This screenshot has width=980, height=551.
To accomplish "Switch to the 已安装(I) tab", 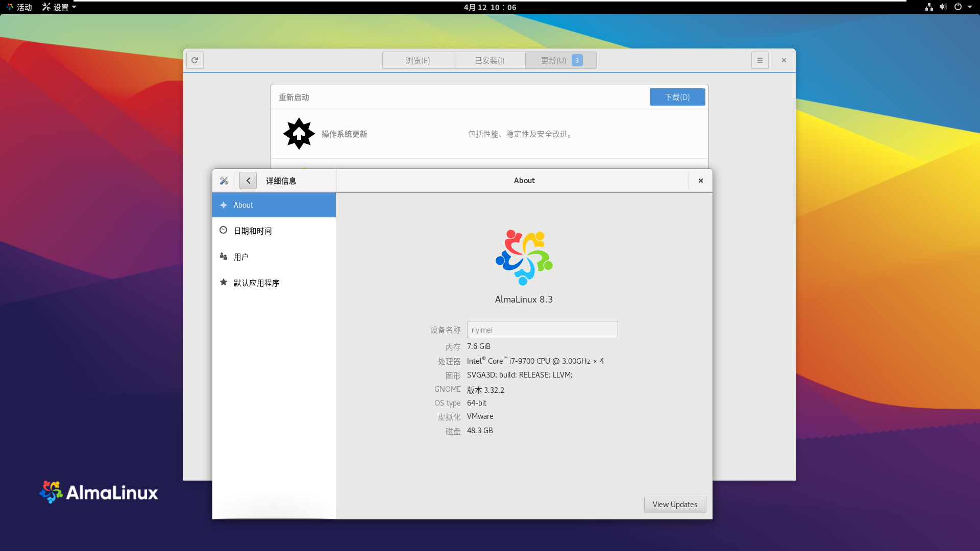I will click(x=489, y=60).
